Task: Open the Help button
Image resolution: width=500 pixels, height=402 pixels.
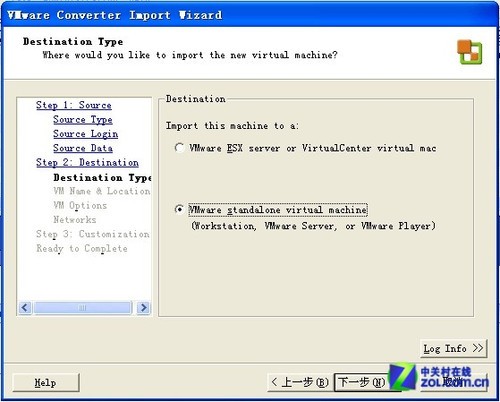Action: pyautogui.click(x=46, y=382)
